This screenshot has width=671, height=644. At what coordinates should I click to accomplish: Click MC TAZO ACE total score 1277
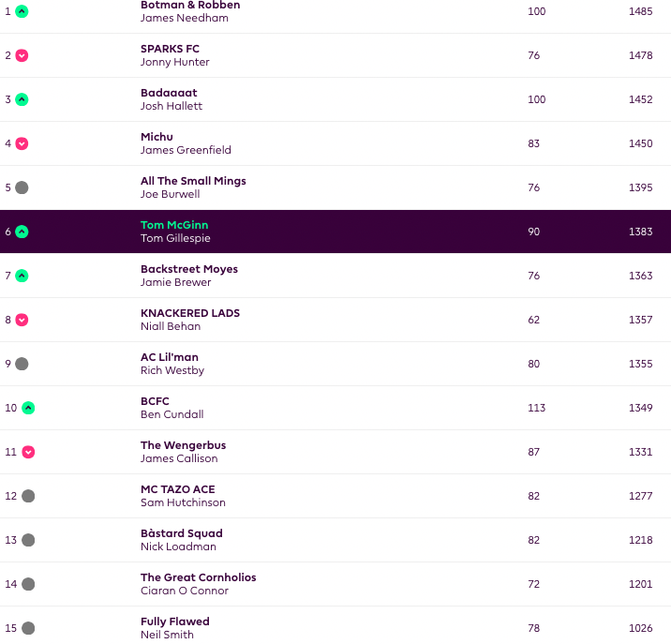[641, 496]
